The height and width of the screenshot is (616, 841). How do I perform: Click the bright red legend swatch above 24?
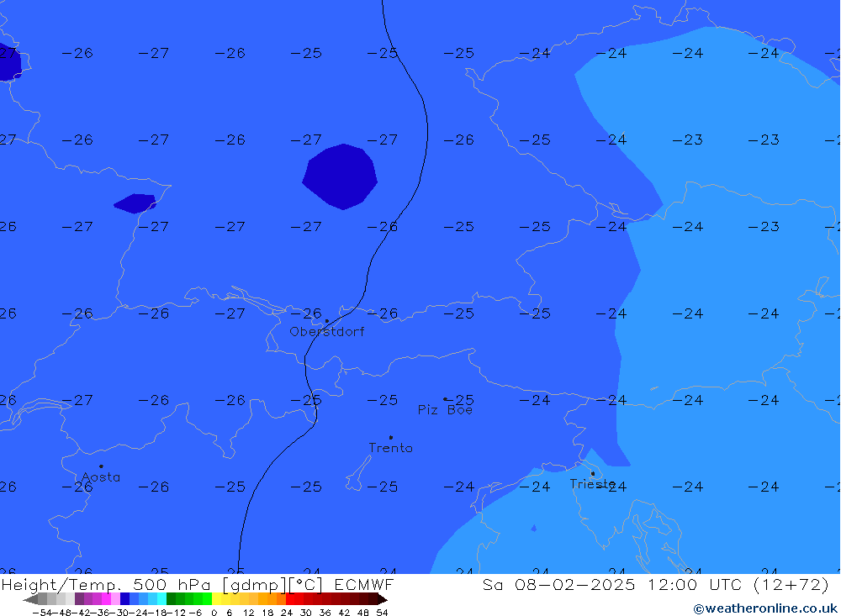click(x=290, y=599)
